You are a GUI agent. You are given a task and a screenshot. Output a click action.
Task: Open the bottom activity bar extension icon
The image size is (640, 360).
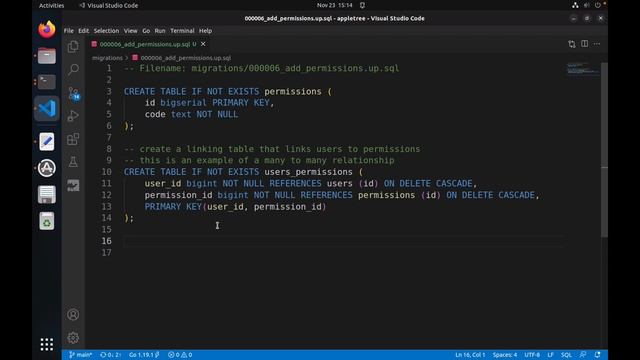pyautogui.click(x=73, y=186)
